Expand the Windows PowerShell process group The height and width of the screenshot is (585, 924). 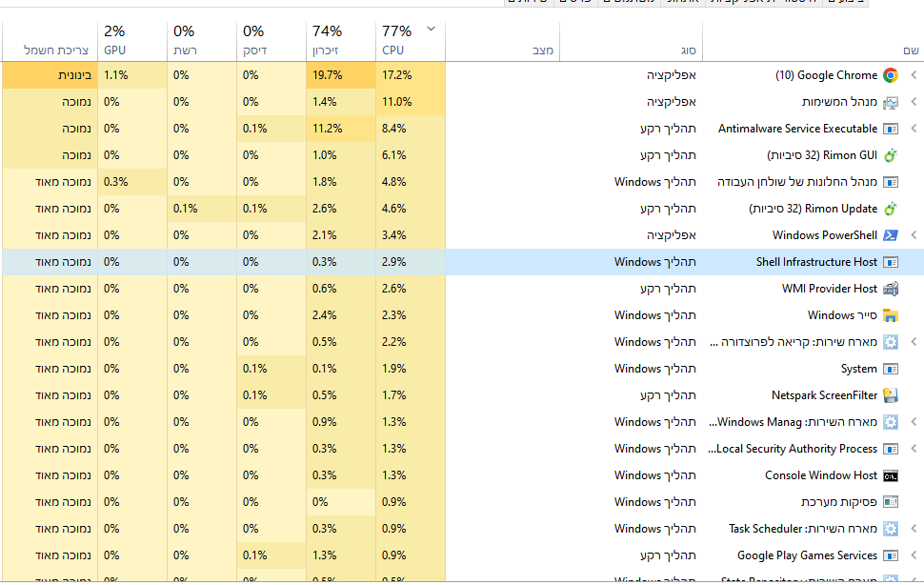tap(914, 235)
